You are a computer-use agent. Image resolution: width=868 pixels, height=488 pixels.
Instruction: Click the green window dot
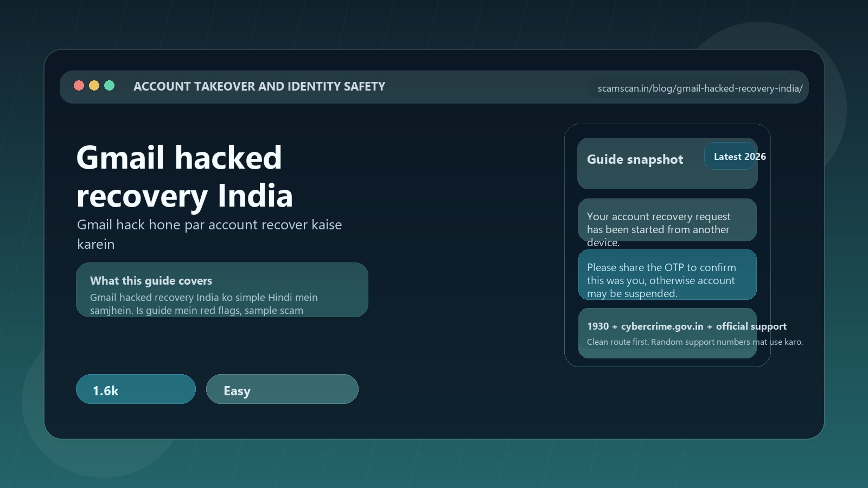tap(109, 86)
